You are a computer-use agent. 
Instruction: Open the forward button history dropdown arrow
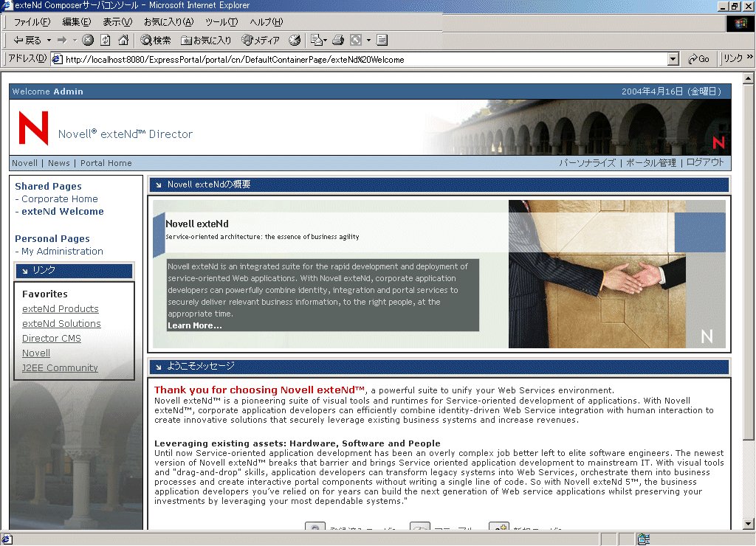point(75,41)
